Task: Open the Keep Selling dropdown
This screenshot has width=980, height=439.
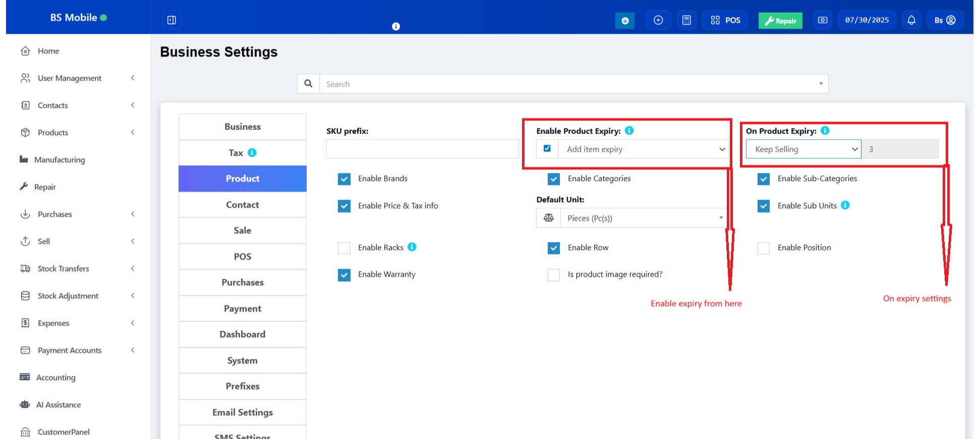Action: [803, 149]
